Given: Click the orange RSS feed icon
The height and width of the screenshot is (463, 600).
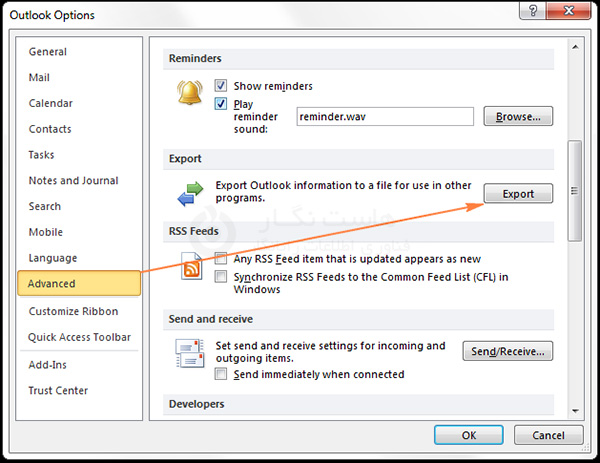Looking at the screenshot, I should tap(192, 267).
